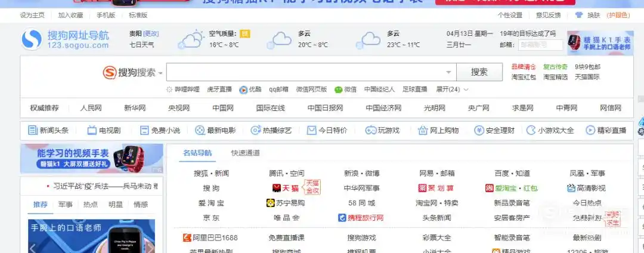Image resolution: width=644 pixels, height=253 pixels.
Task: Select the 情感 news tab
Action: (141, 205)
